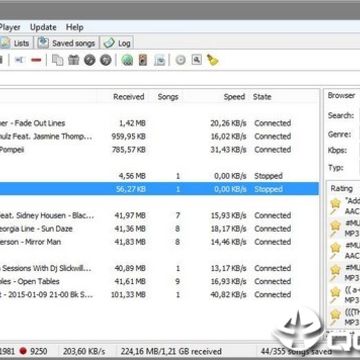360x360 pixels.
Task: Click the star beside the (((TH entry
Action: [x=335, y=314]
